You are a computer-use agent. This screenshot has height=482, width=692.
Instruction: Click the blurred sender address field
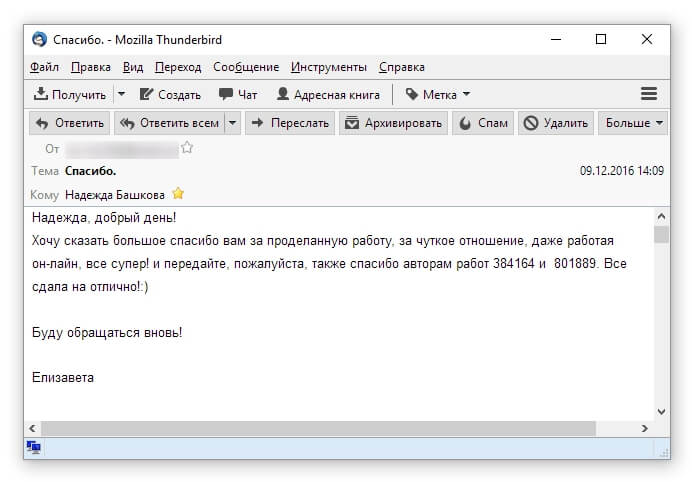[x=122, y=149]
